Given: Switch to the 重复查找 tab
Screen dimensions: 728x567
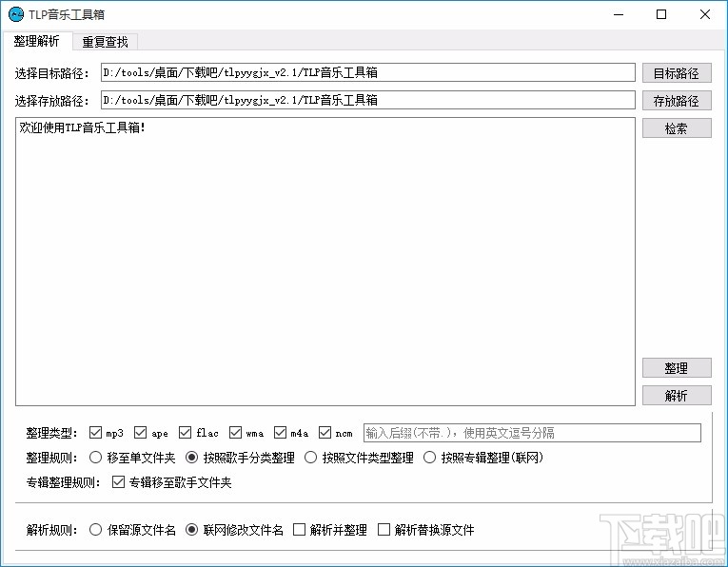Looking at the screenshot, I should coord(105,42).
